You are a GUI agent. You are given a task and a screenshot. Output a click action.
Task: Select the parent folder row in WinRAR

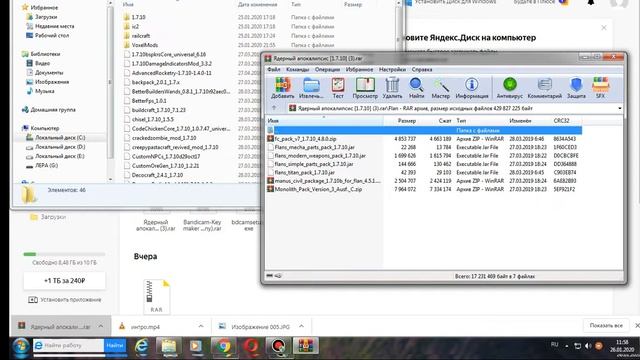coord(424,130)
